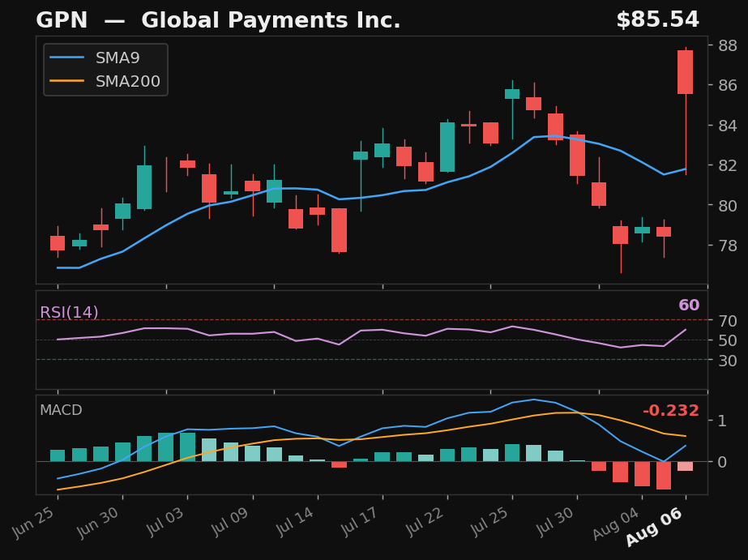The height and width of the screenshot is (560, 748).
Task: Click the tall green Jul 22 candlestick
Action: click(447, 147)
